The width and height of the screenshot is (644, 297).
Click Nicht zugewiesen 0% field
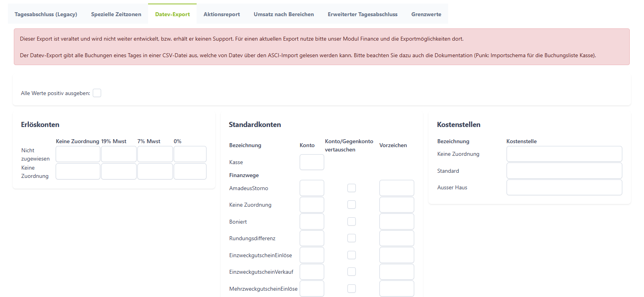[x=190, y=154]
